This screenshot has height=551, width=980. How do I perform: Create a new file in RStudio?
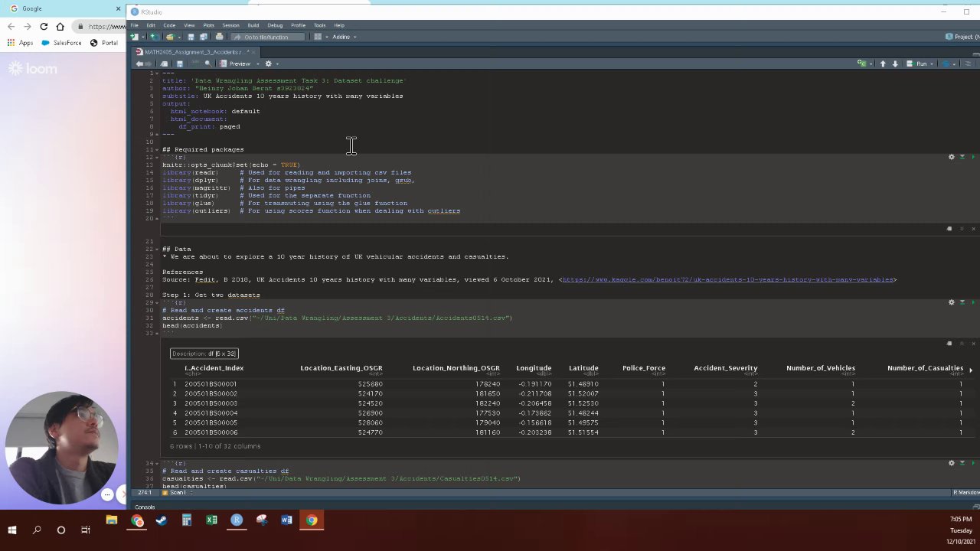pos(135,37)
